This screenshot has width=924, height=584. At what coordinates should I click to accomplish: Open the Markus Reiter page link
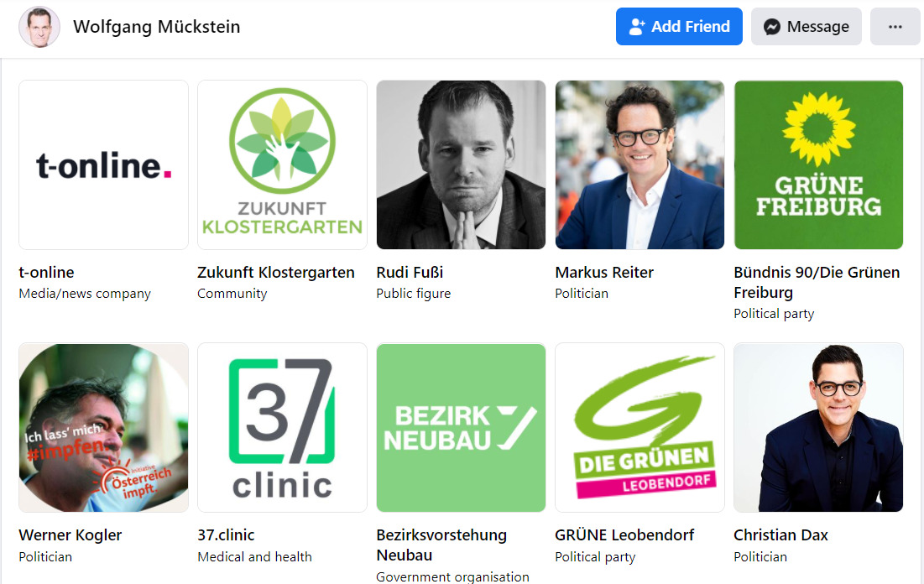(604, 272)
